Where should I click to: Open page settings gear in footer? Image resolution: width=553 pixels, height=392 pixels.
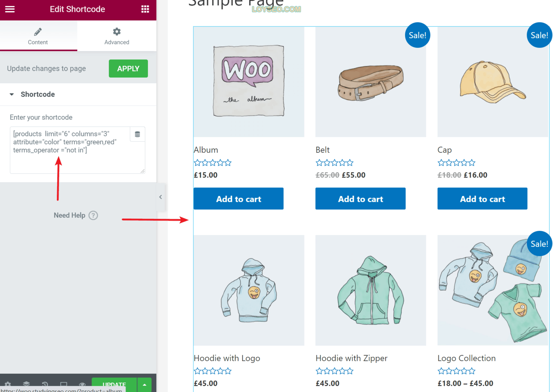[x=8, y=384]
